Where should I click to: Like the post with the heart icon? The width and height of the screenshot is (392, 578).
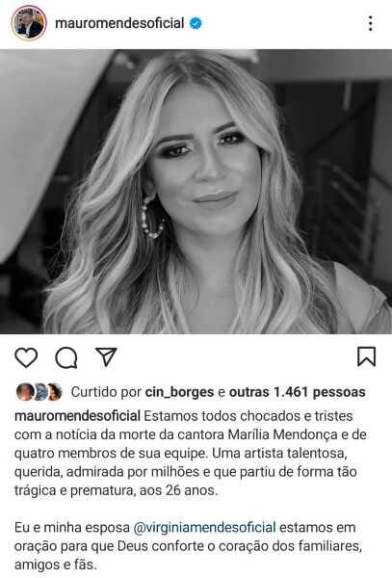[x=26, y=357]
